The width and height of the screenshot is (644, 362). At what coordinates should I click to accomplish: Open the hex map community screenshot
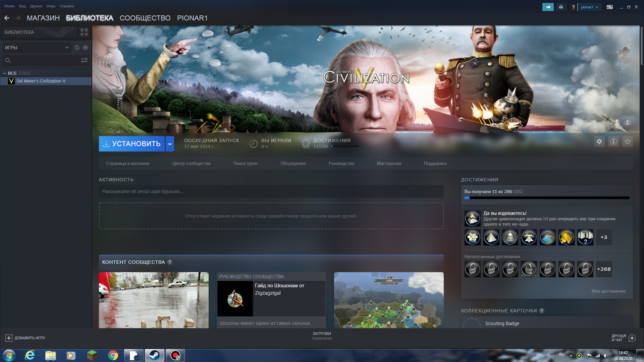tap(389, 300)
